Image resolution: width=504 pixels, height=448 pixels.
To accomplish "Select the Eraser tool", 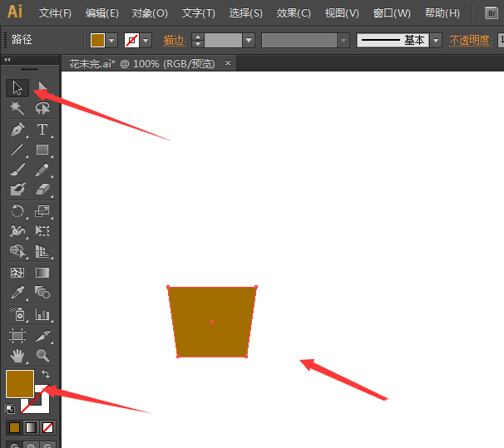I will pos(42,190).
